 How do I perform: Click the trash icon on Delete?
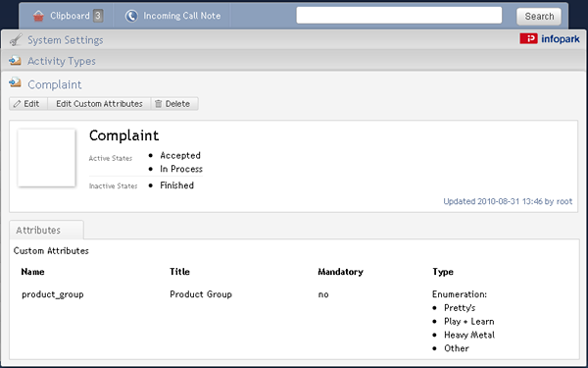pyautogui.click(x=159, y=104)
